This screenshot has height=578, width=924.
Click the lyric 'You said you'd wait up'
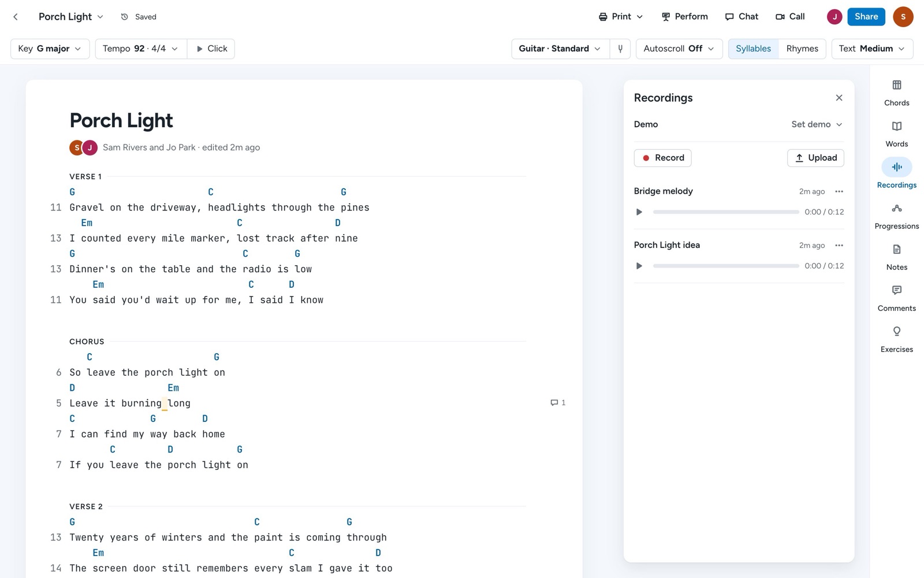pyautogui.click(x=196, y=300)
